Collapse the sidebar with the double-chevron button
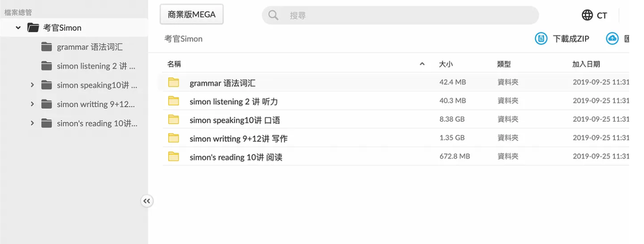 [147, 201]
